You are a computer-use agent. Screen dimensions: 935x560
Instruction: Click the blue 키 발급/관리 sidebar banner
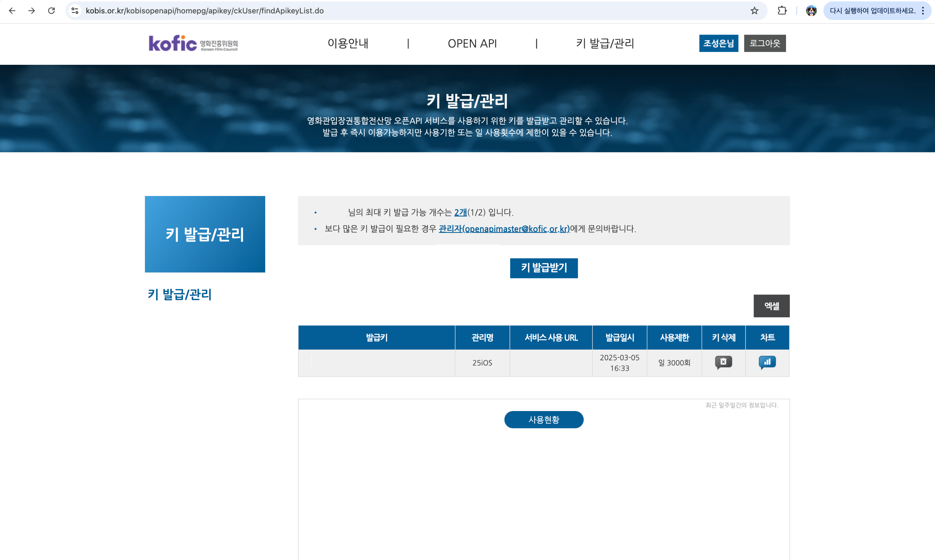(205, 234)
